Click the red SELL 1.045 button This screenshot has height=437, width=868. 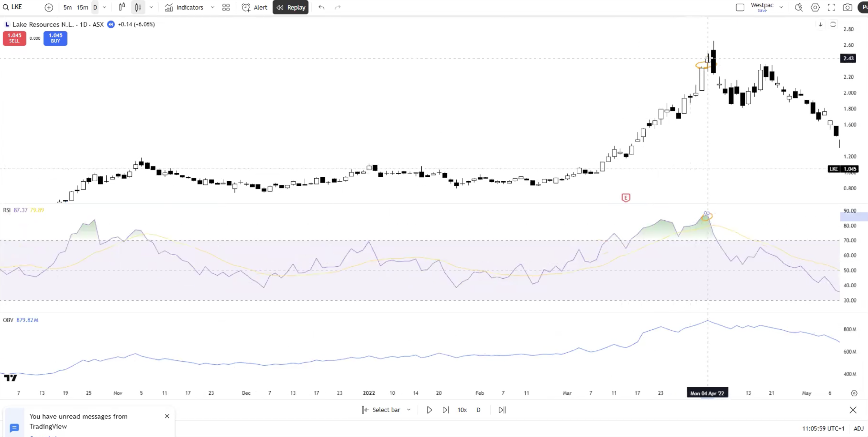pos(14,38)
